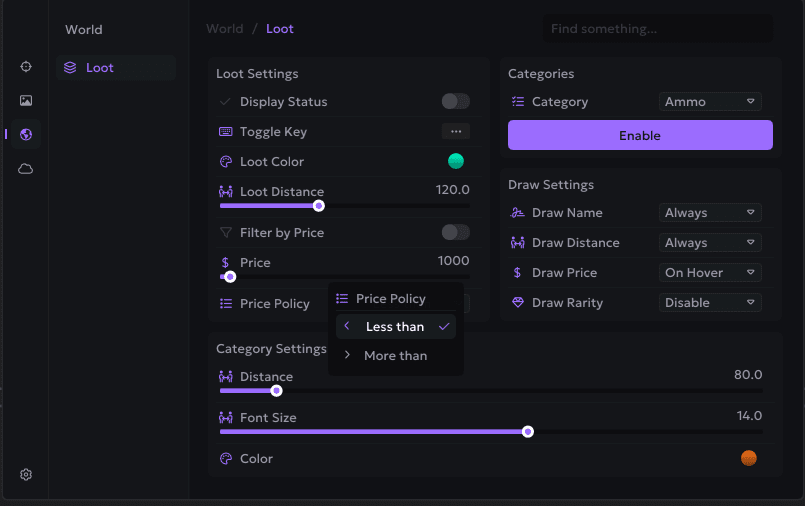Image resolution: width=805 pixels, height=506 pixels.
Task: Open the Category Ammo dropdown
Action: [711, 102]
